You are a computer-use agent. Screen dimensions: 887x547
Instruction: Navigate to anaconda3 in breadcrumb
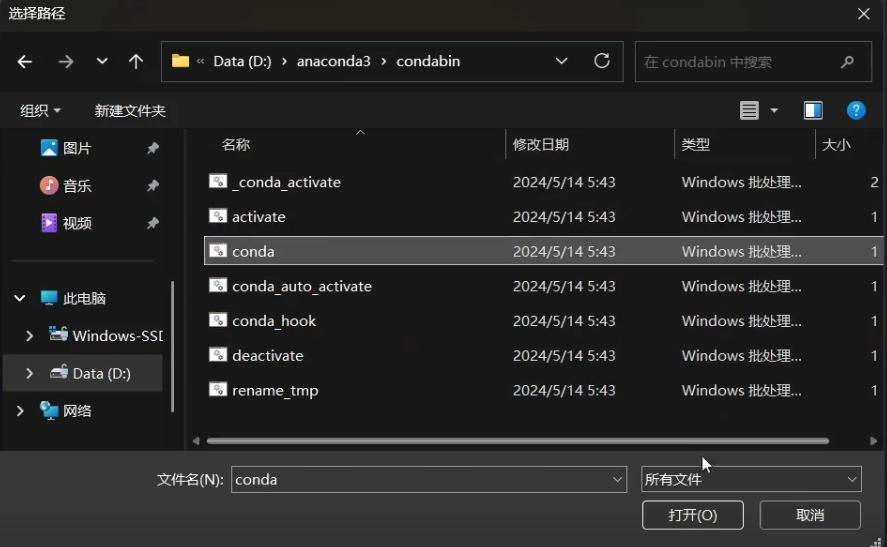(x=334, y=61)
